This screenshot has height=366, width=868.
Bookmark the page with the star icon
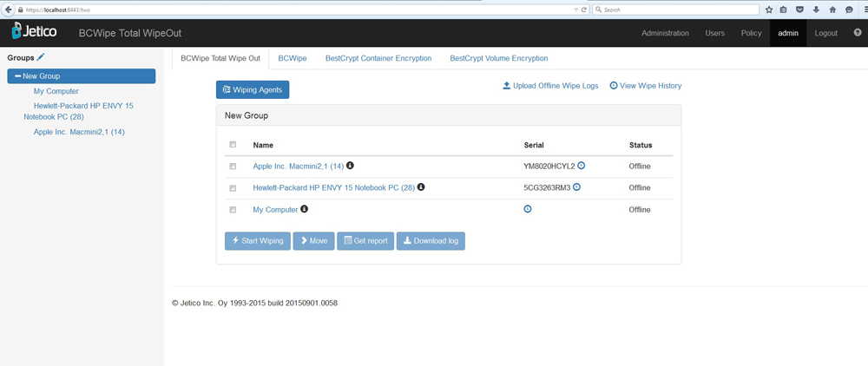click(x=769, y=10)
